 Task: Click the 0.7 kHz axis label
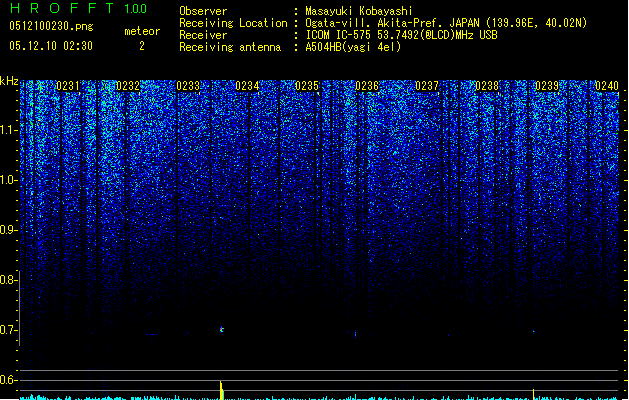click(8, 330)
